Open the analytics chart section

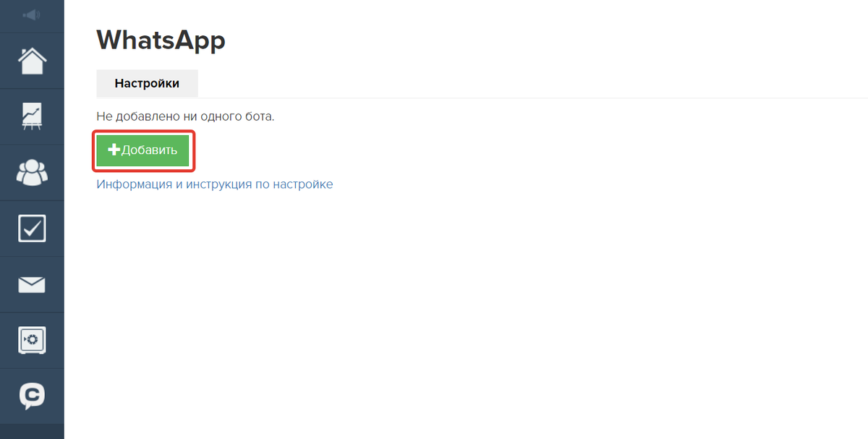point(32,116)
